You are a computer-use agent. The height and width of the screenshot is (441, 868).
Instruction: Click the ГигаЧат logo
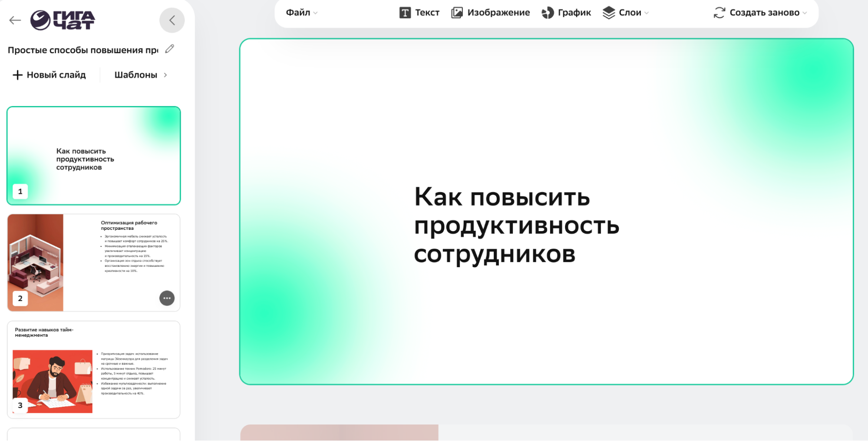pos(63,20)
